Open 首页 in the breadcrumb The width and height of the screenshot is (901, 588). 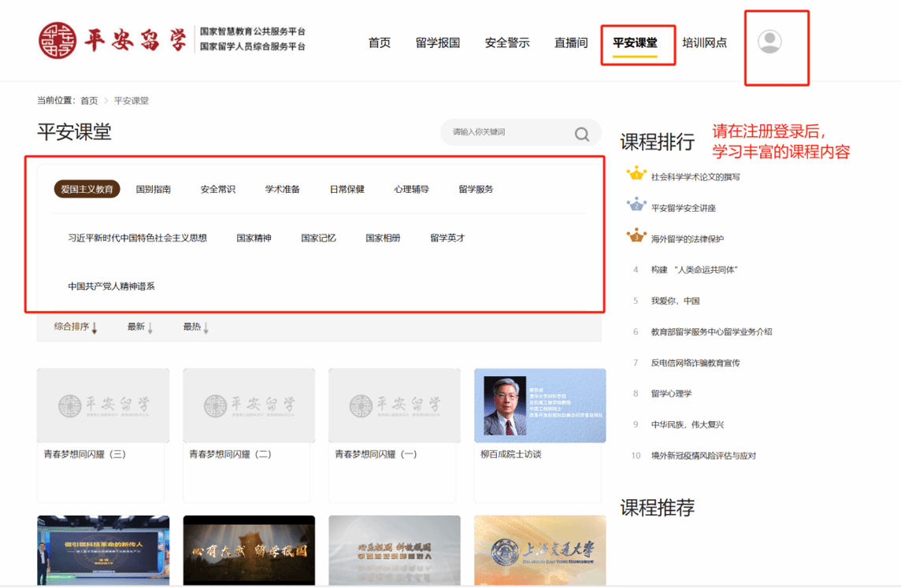click(x=89, y=101)
